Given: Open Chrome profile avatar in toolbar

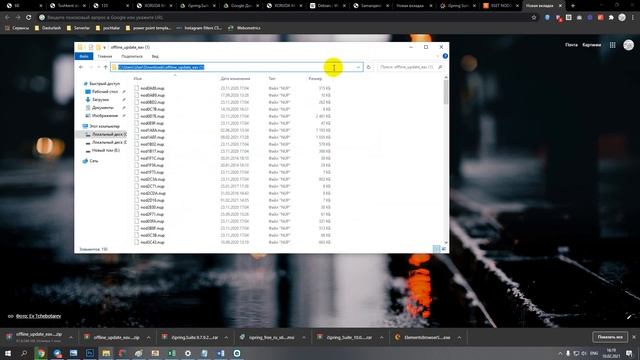Looking at the screenshot, I should [x=622, y=17].
